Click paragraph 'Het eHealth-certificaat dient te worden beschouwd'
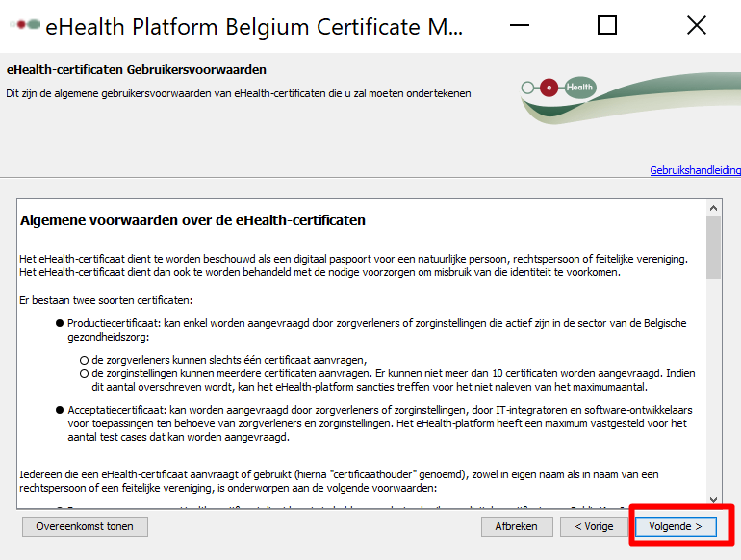Screen dimensions: 741x560 [x=353, y=266]
